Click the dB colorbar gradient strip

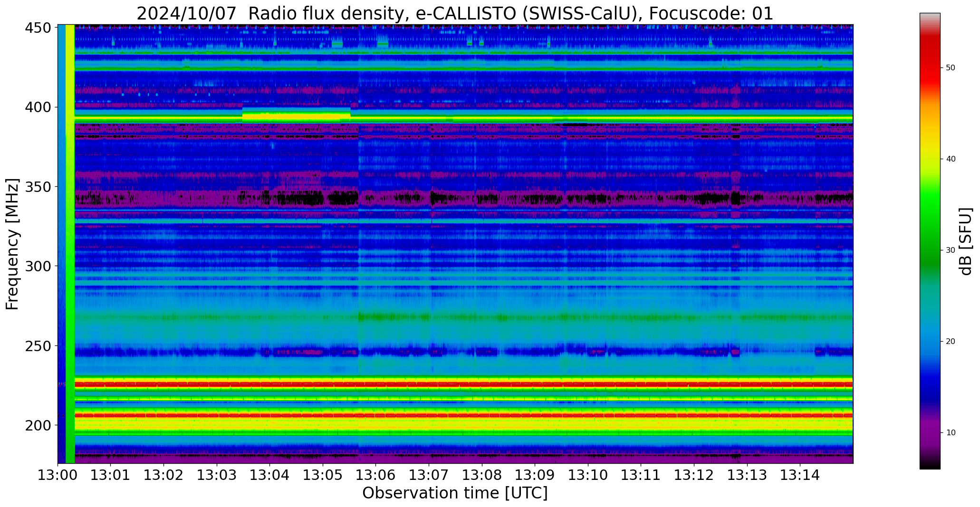[x=930, y=241]
